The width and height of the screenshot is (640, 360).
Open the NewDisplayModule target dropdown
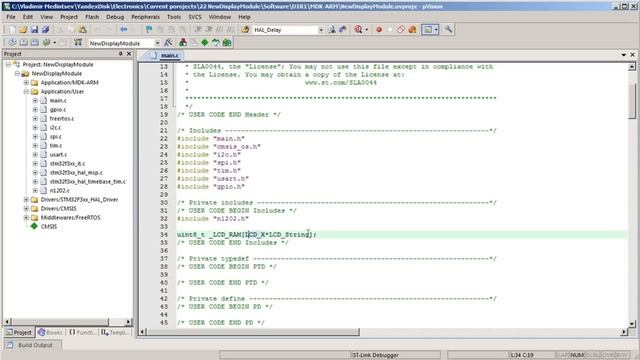[157, 43]
